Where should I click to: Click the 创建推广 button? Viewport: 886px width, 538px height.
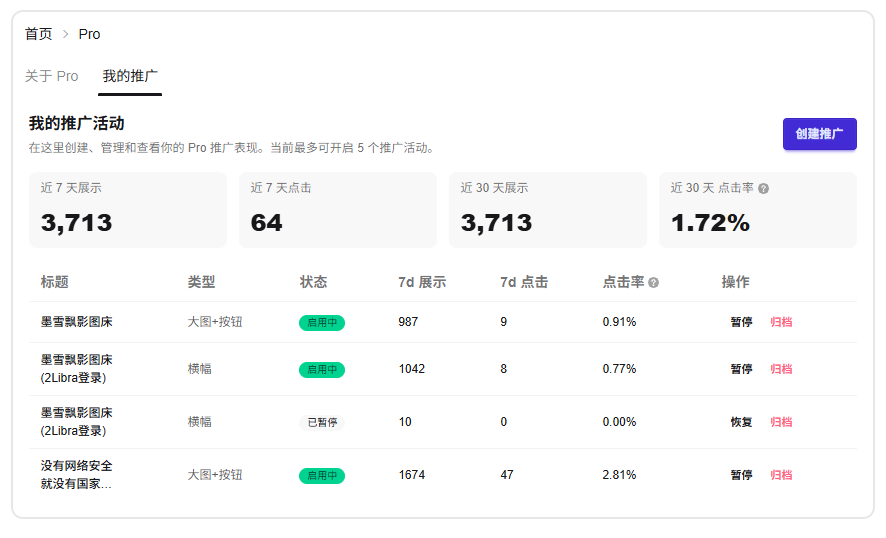click(x=819, y=134)
